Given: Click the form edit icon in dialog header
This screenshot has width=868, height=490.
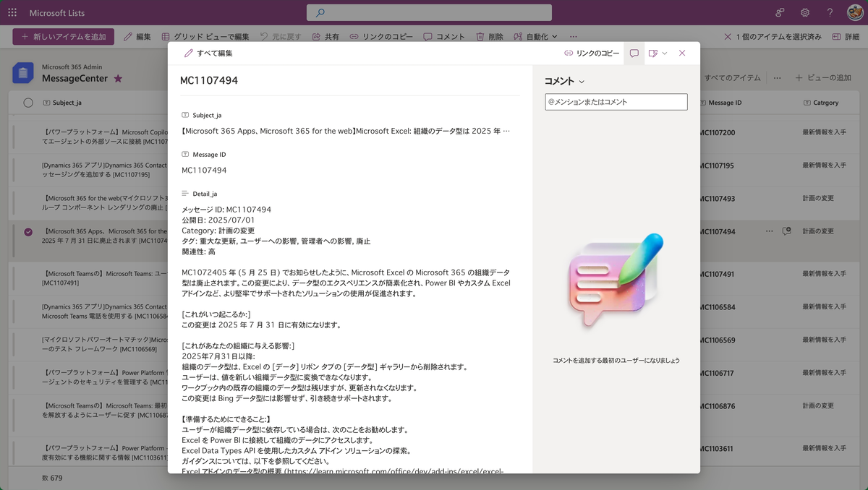Looking at the screenshot, I should tap(652, 53).
